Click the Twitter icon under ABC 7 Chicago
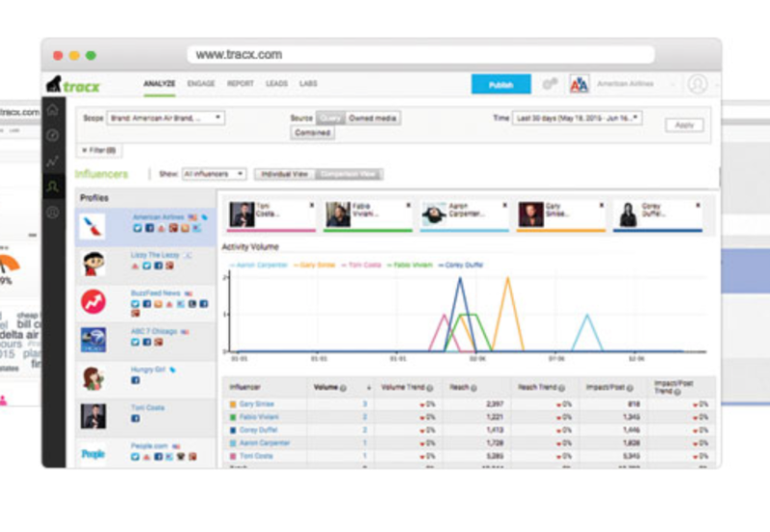Image resolution: width=770 pixels, height=532 pixels. pos(135,342)
